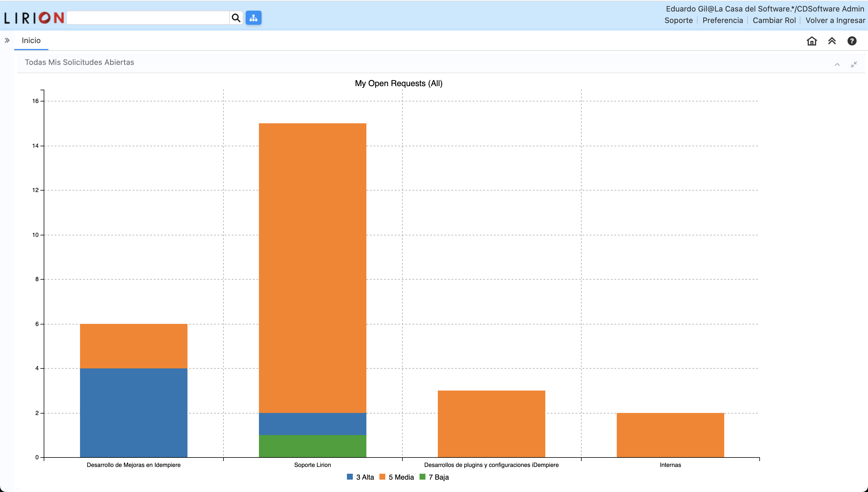Image resolution: width=868 pixels, height=492 pixels.
Task: Restore the Solicitudes Abiertas panel size
Action: click(854, 65)
